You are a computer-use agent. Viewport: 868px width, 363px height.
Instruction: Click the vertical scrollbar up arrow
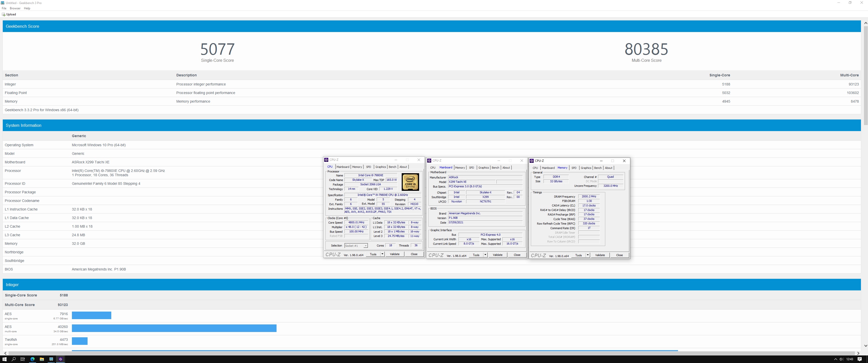866,23
